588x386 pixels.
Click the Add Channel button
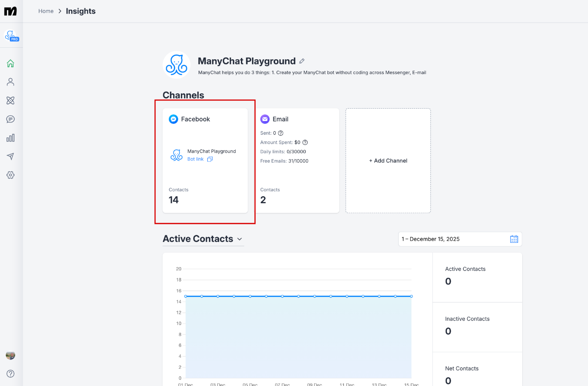388,160
